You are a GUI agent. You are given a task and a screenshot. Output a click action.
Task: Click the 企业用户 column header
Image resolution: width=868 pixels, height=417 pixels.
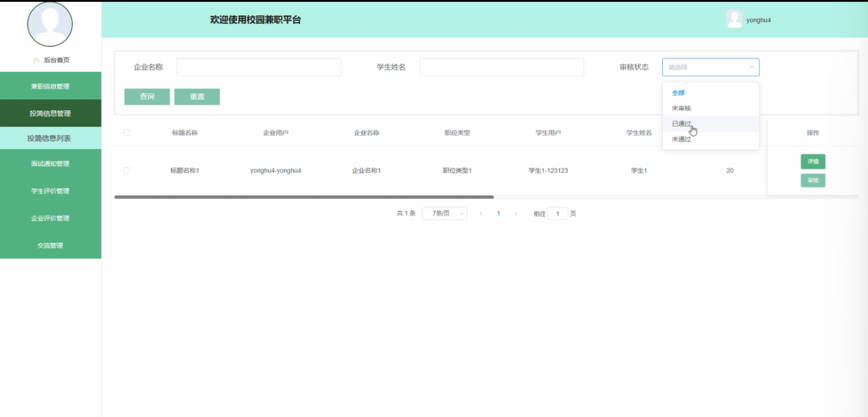275,133
